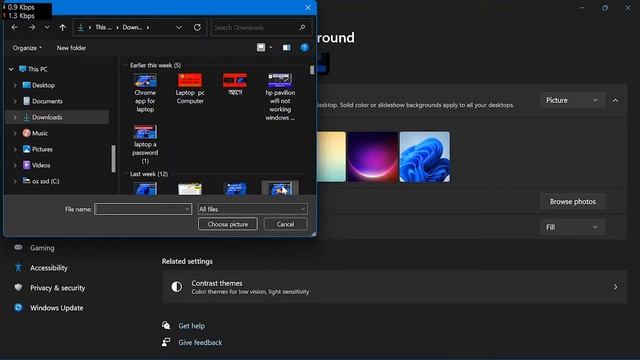This screenshot has width=640, height=360.
Task: Expand the Music tree node
Action: point(15,133)
